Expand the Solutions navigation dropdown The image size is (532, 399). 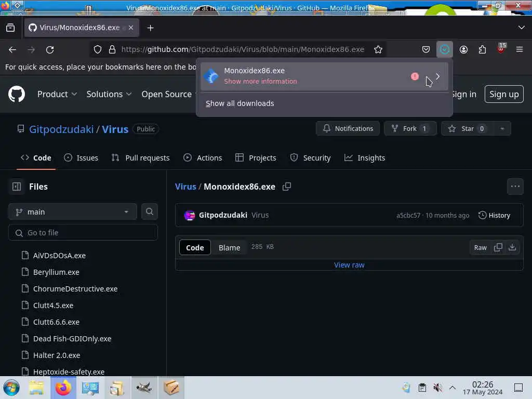click(109, 94)
